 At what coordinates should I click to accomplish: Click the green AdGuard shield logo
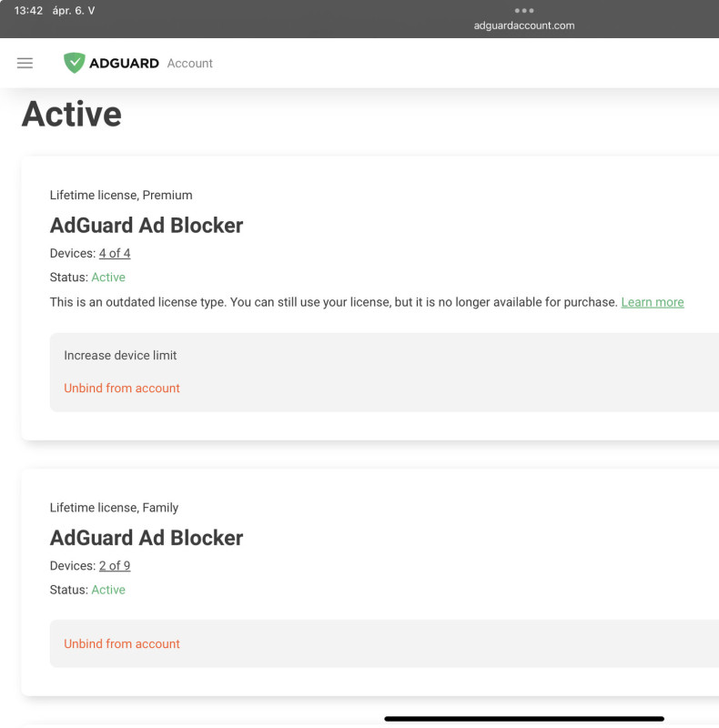pos(74,63)
